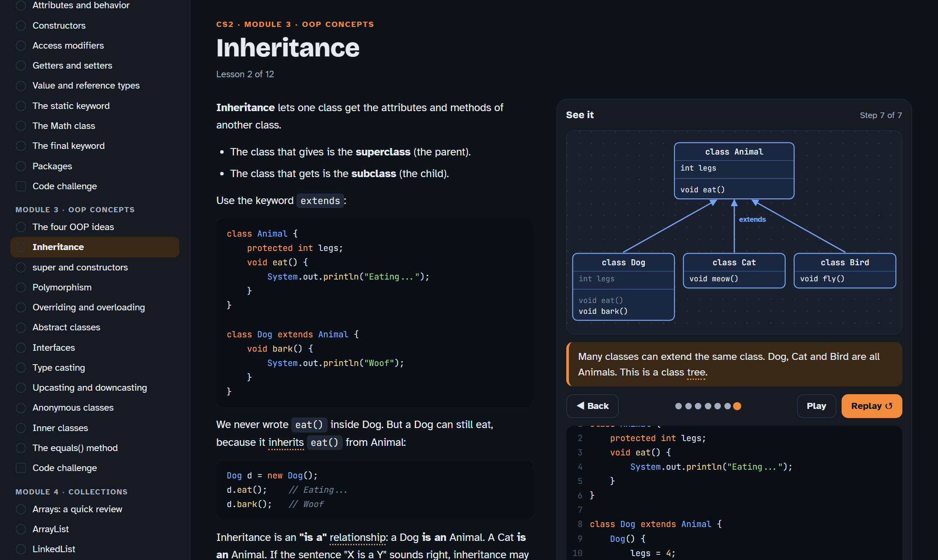Toggle the Inheritance completion circle
This screenshot has height=560, width=938.
[x=21, y=247]
